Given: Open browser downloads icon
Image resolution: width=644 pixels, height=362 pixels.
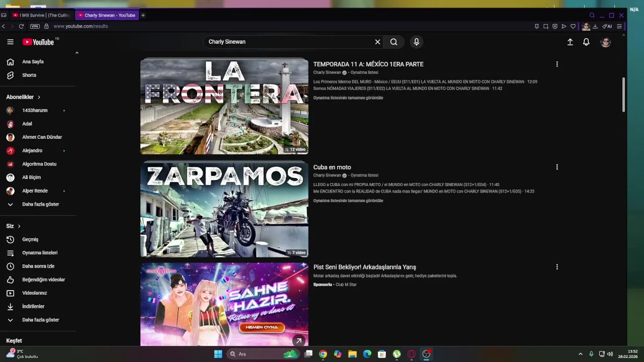Looking at the screenshot, I should [x=595, y=26].
